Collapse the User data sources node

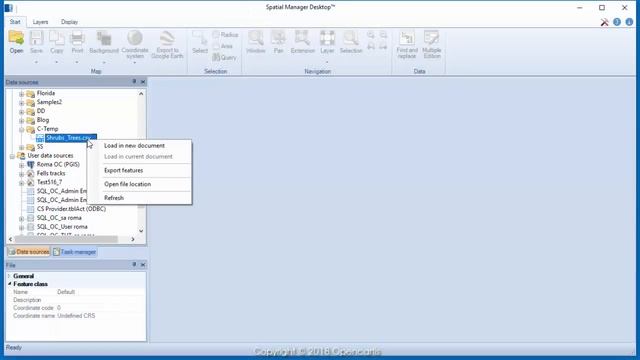click(x=12, y=156)
